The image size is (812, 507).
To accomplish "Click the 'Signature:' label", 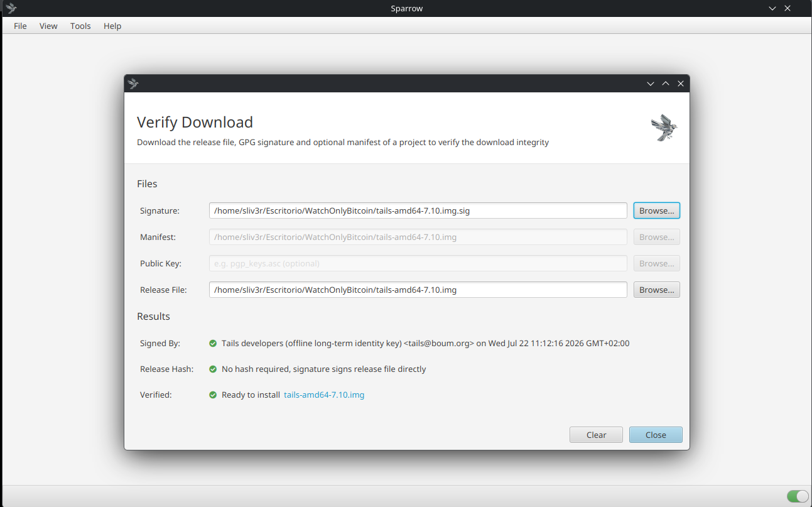I will point(160,210).
